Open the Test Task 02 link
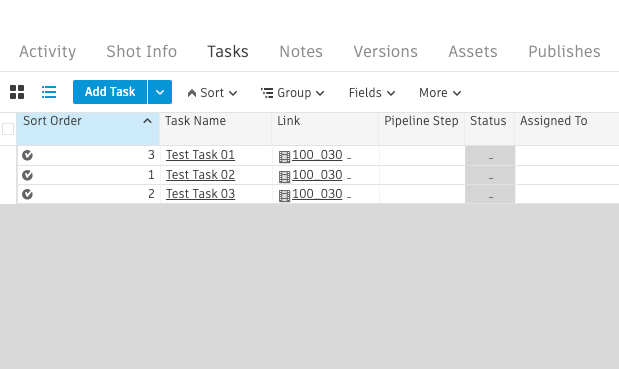The height and width of the screenshot is (369, 619). (x=200, y=174)
